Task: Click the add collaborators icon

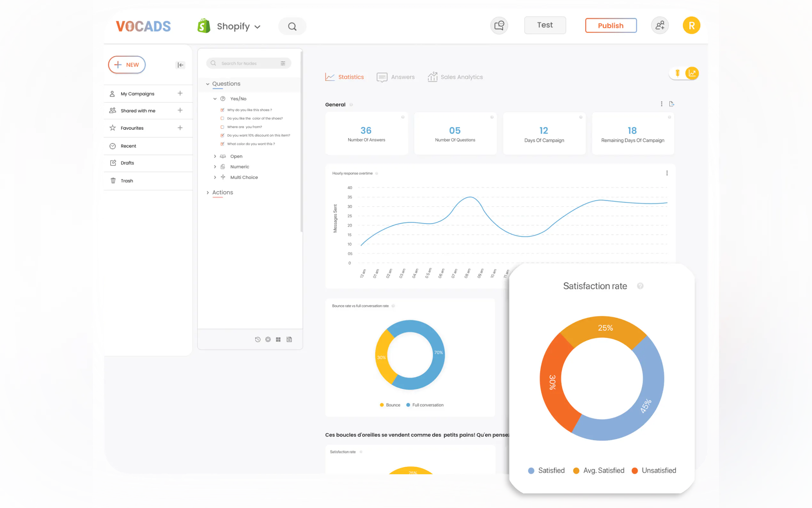Action: (x=660, y=26)
